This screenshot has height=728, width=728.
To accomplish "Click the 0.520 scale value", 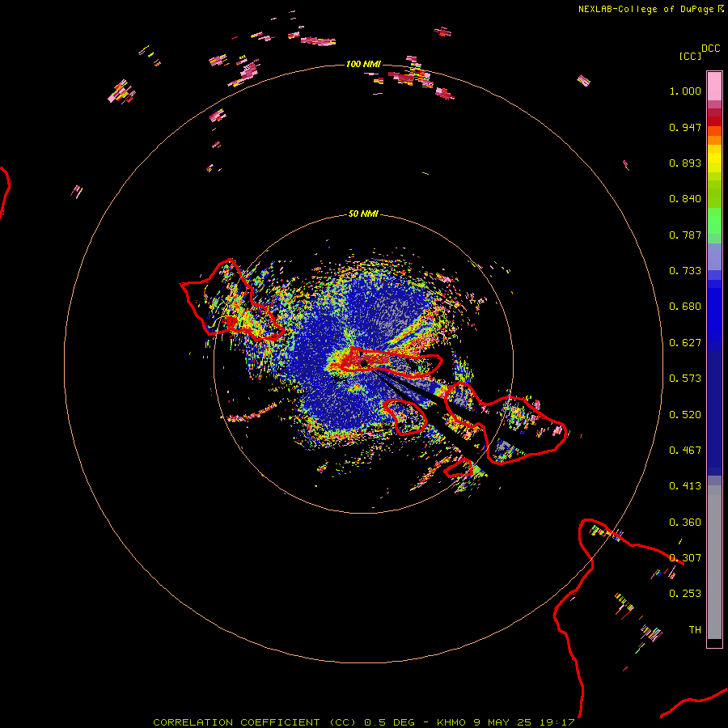I will (x=685, y=415).
